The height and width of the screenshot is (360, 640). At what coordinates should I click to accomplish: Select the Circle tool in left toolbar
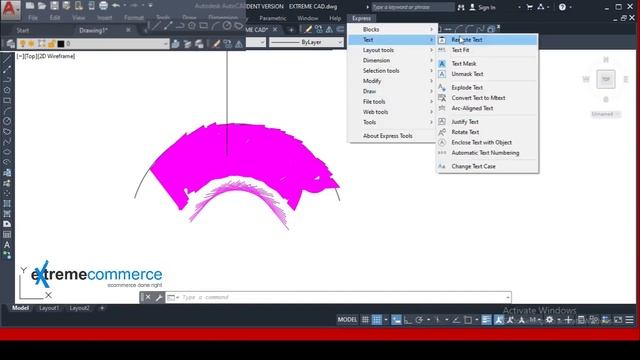(x=7, y=121)
